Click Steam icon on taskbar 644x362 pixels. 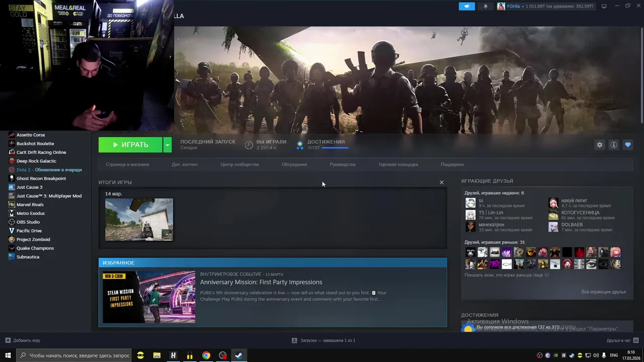239,355
